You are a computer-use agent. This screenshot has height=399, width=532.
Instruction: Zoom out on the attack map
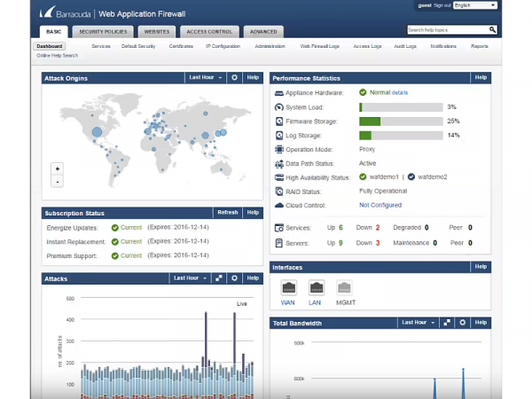pyautogui.click(x=58, y=182)
